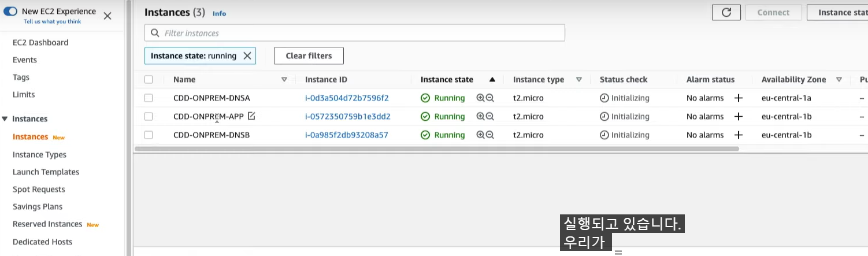Toggle the New EC2 Experience switch

coord(10,11)
